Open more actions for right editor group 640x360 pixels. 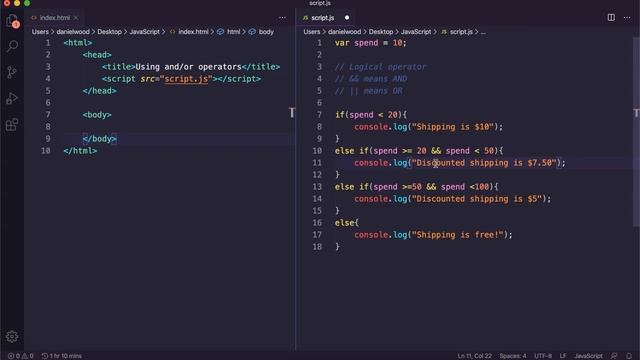[x=627, y=18]
